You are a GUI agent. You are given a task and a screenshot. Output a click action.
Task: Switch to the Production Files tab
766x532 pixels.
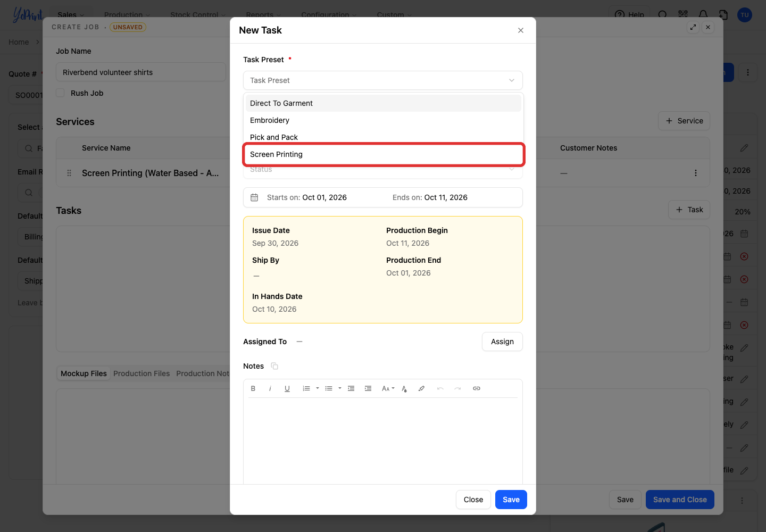141,373
